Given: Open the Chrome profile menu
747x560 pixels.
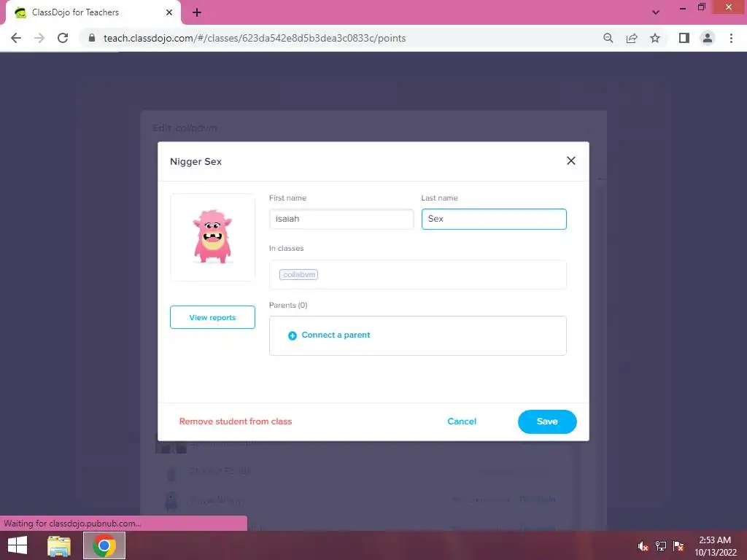Looking at the screenshot, I should (708, 38).
